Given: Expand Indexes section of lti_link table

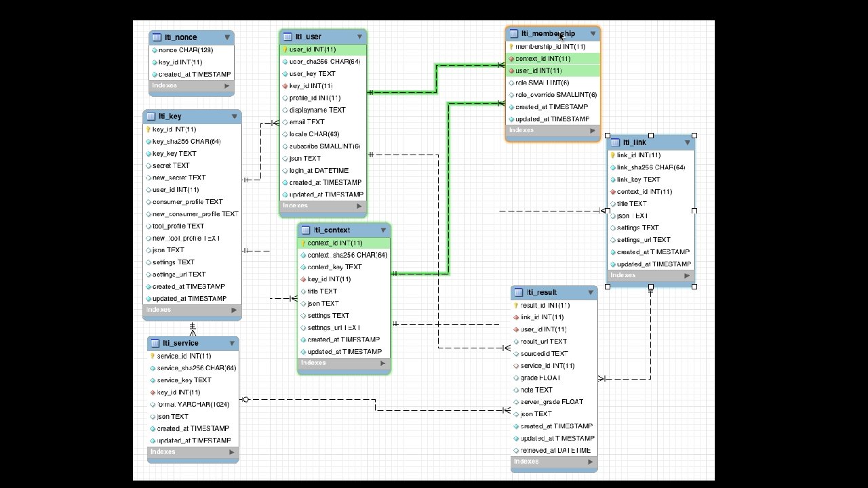Looking at the screenshot, I should point(688,275).
